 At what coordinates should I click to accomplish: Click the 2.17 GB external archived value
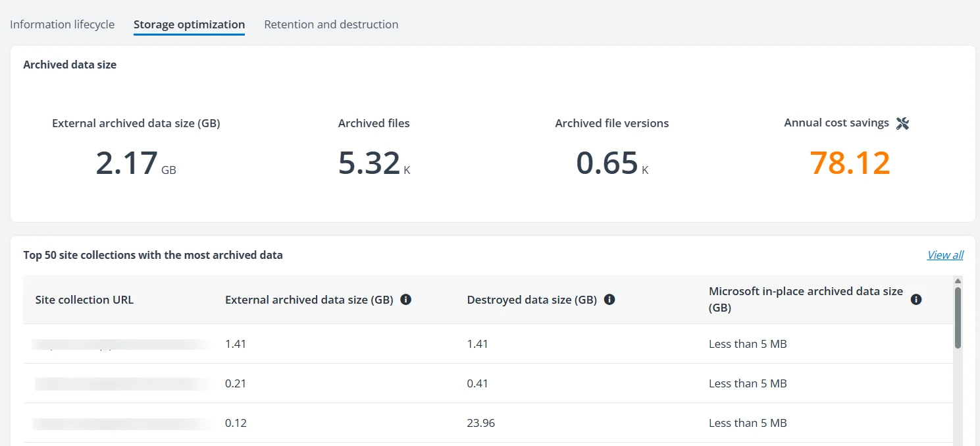tap(136, 163)
